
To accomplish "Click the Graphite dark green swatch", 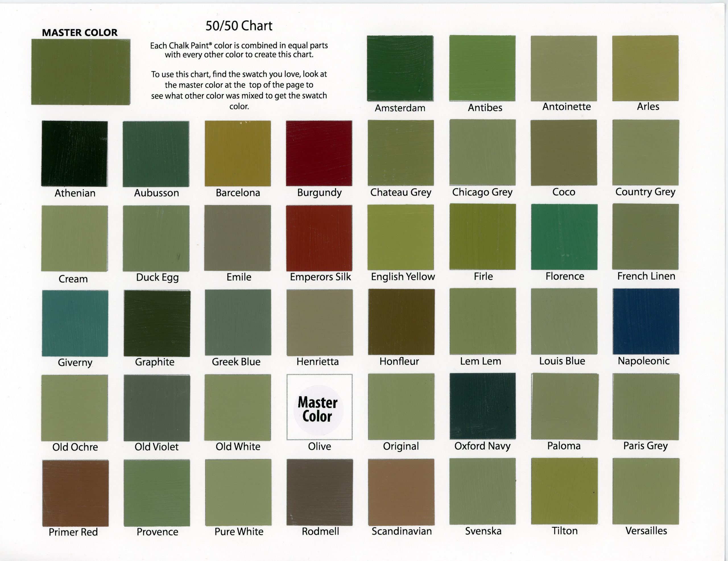I will click(x=157, y=323).
